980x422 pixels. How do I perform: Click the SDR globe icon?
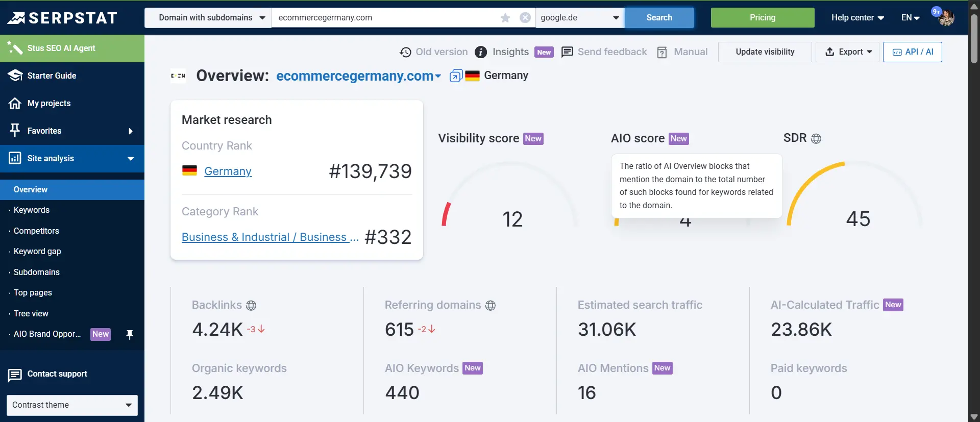816,139
